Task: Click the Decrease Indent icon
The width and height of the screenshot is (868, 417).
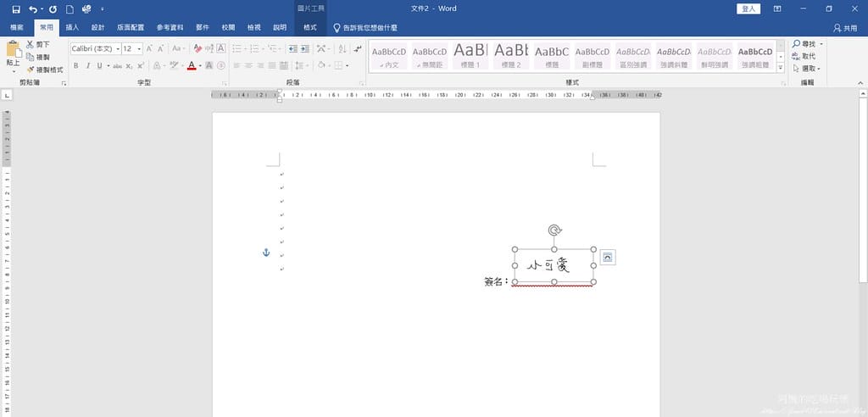Action: tap(293, 48)
